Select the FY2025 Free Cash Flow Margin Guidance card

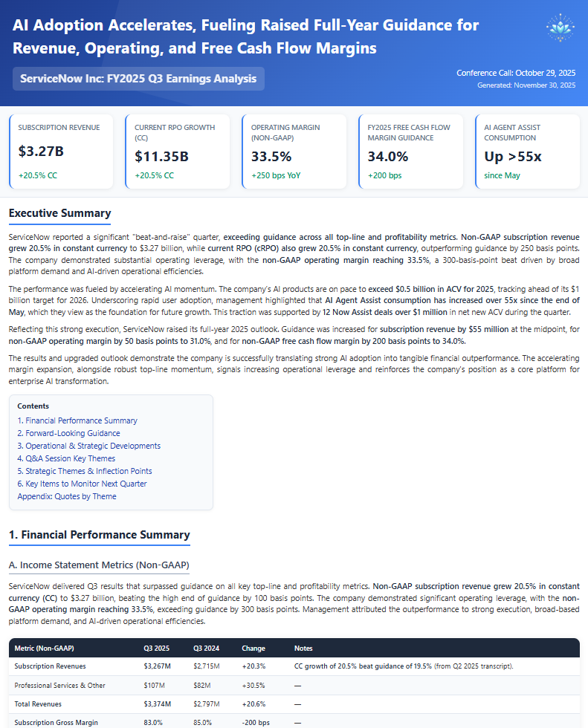(410, 152)
